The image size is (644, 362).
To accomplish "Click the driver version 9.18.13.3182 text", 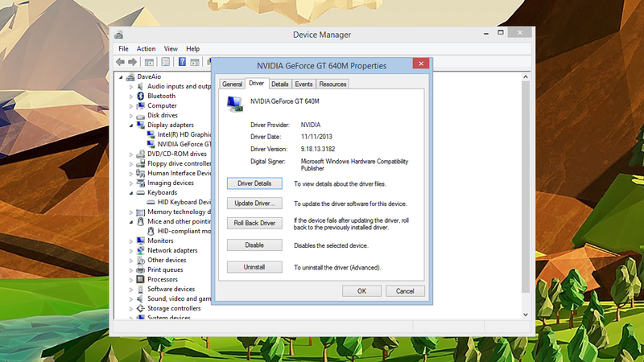I will 318,149.
